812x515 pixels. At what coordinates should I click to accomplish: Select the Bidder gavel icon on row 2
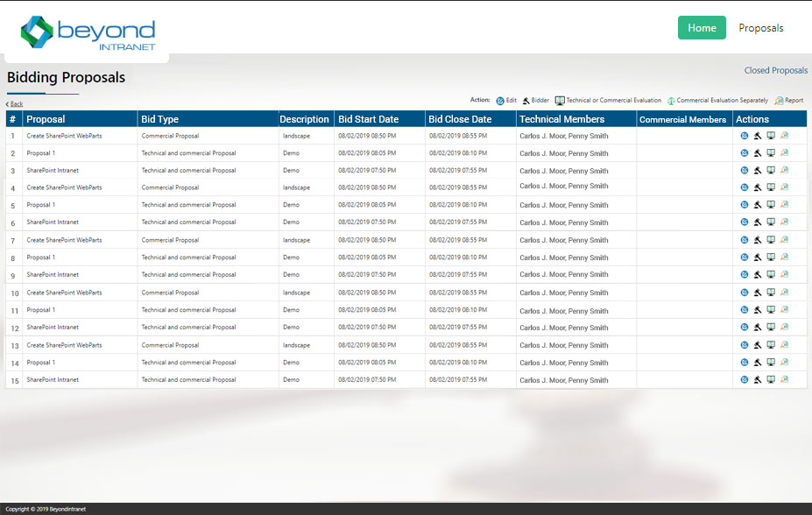(x=758, y=152)
